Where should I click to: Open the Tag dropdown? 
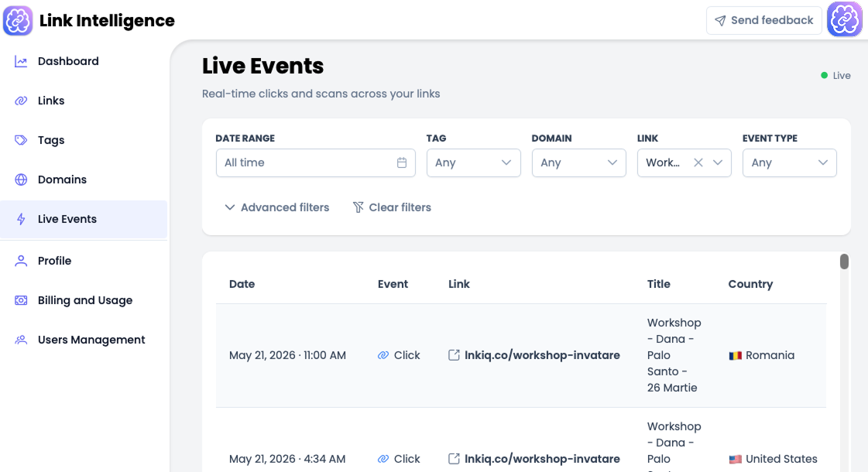coord(473,162)
